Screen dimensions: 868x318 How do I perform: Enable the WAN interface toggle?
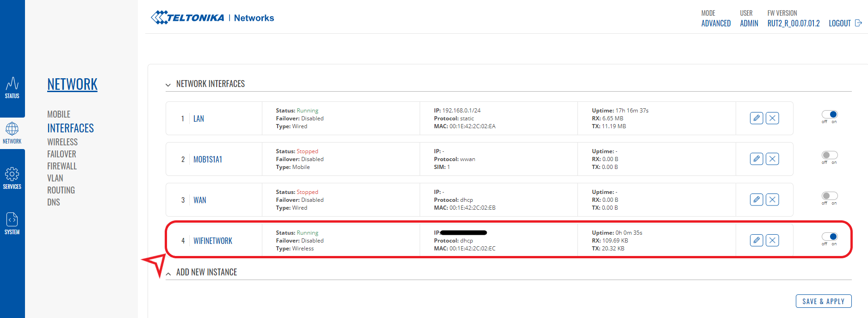click(x=829, y=196)
